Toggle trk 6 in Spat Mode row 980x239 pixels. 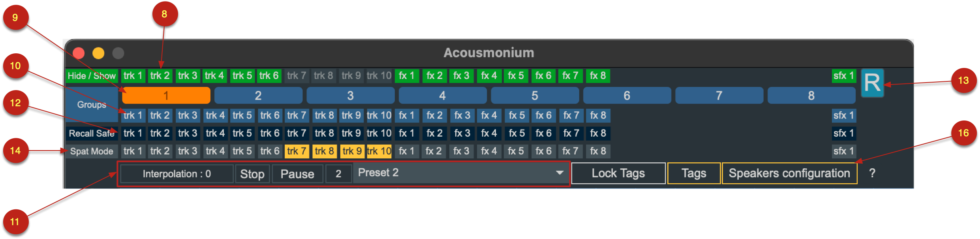click(x=270, y=151)
